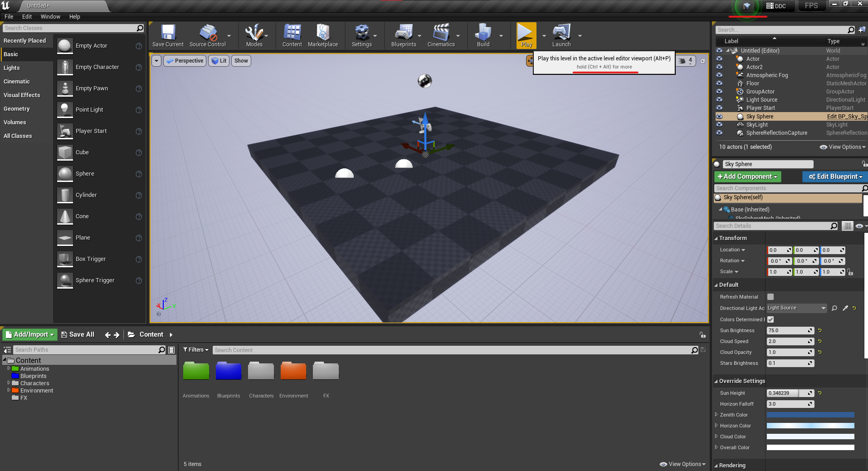Open the Edit menu

point(27,17)
